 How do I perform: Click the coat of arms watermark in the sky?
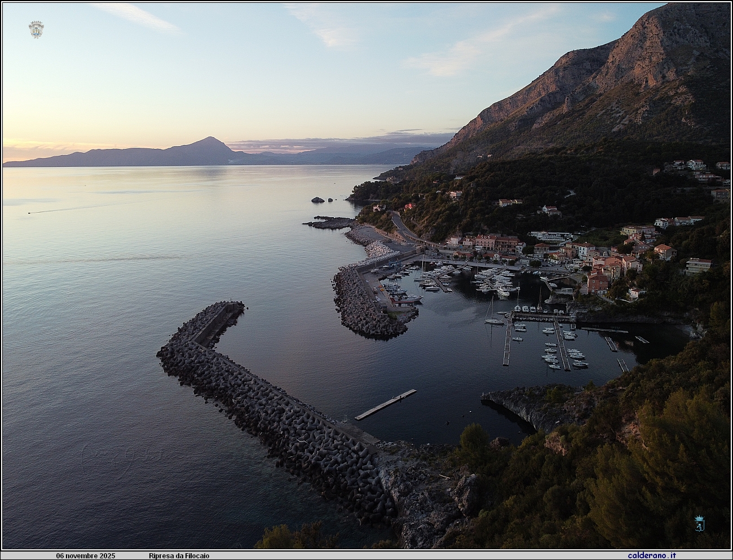click(36, 29)
